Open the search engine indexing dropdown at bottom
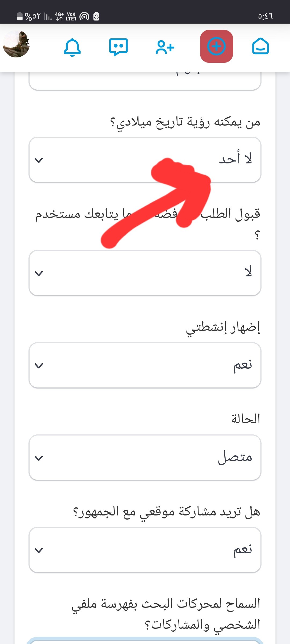 (145, 641)
